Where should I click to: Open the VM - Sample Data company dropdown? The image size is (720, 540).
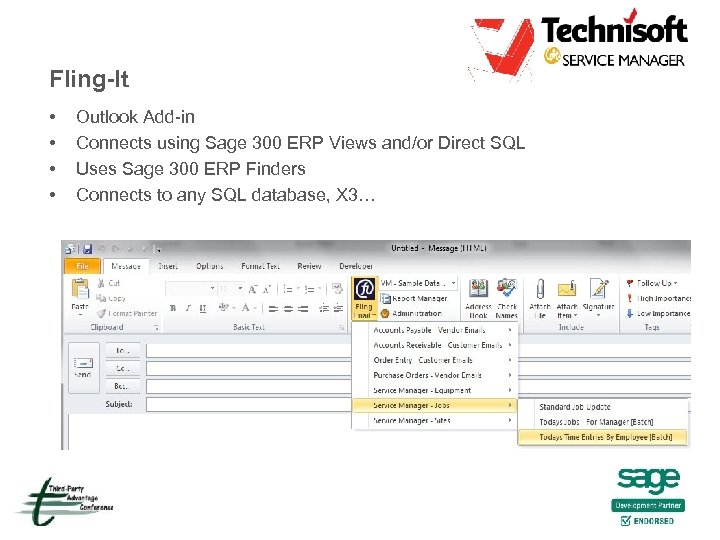tap(453, 283)
